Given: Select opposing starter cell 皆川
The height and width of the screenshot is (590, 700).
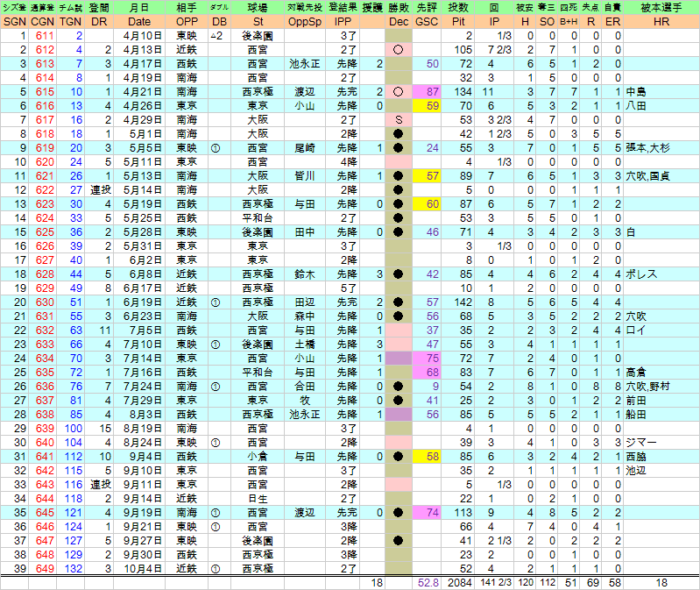Looking at the screenshot, I should click(x=305, y=176).
